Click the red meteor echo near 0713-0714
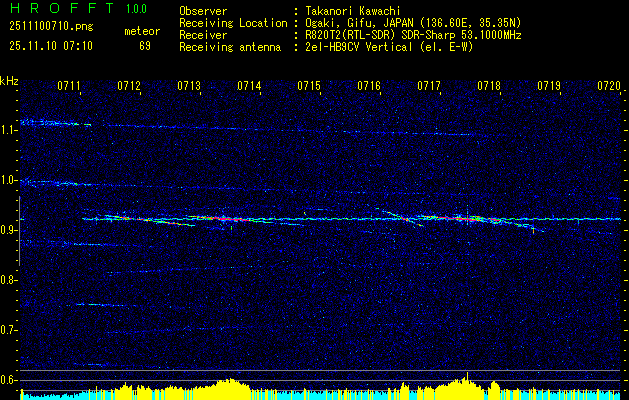The image size is (629, 400). 225,219
